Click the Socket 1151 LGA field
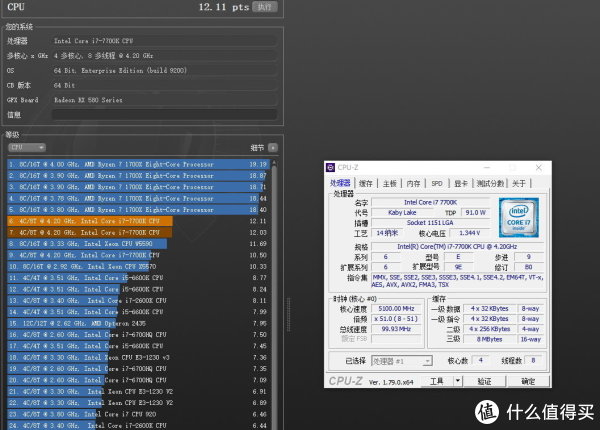Image resolution: width=600 pixels, height=430 pixels. (x=430, y=223)
